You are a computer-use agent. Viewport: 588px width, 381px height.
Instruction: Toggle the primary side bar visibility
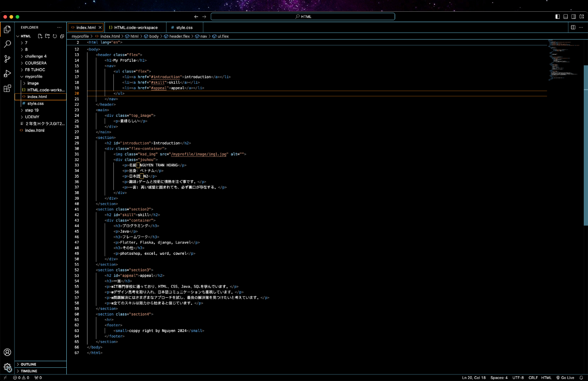pyautogui.click(x=557, y=16)
